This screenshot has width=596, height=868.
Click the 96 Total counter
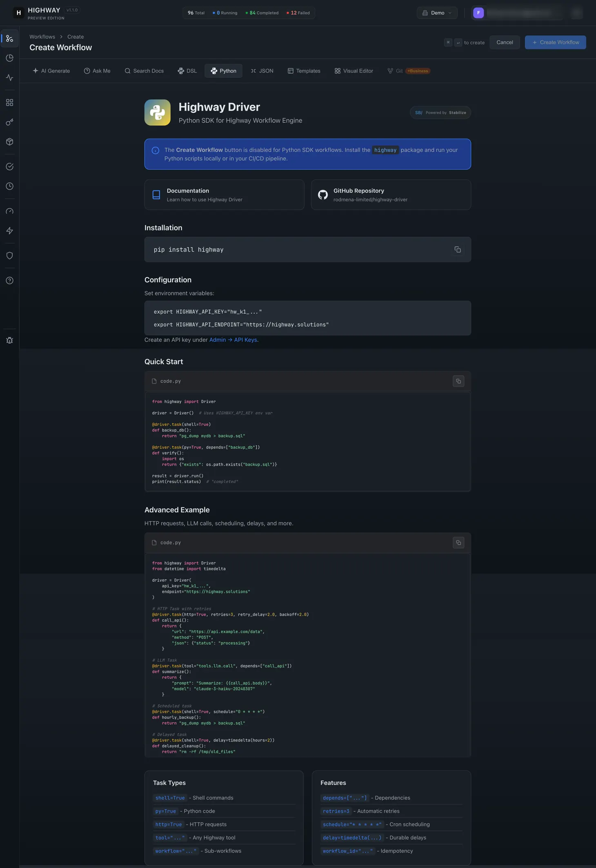196,13
